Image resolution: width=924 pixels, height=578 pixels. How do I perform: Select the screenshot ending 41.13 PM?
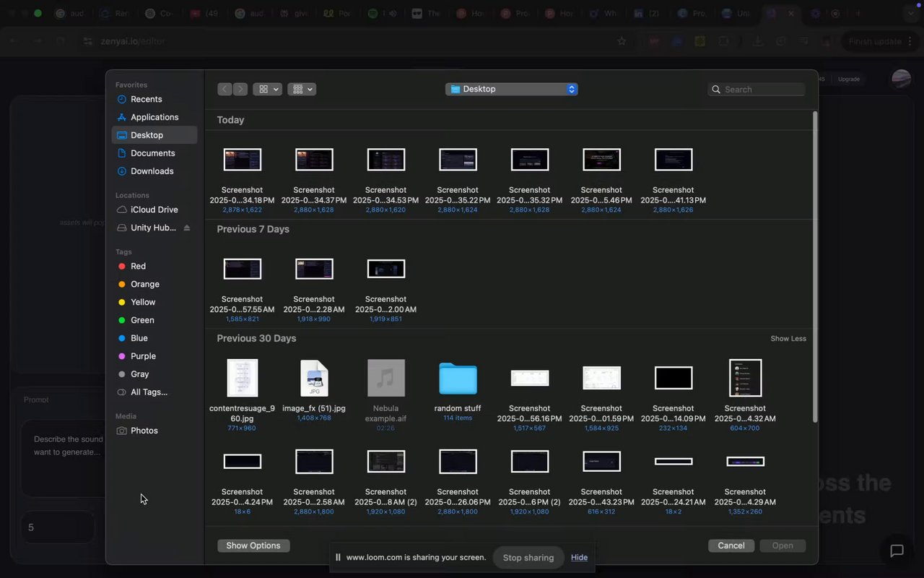(x=674, y=160)
